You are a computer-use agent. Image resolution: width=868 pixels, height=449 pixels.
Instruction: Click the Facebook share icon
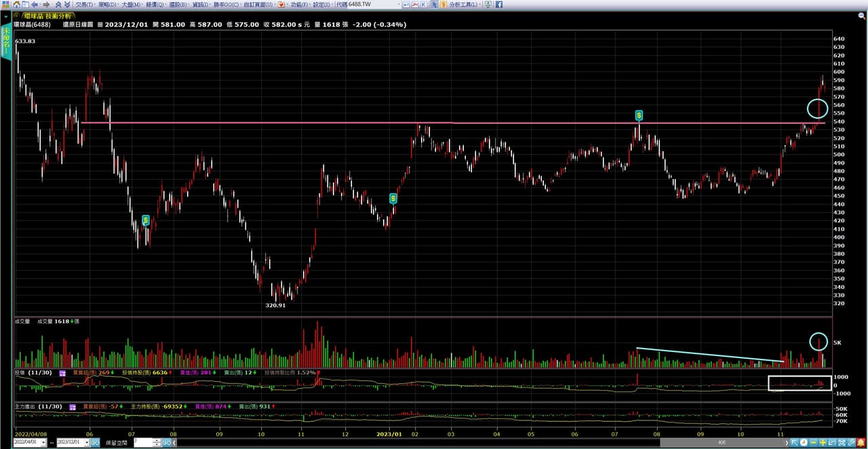point(499,5)
